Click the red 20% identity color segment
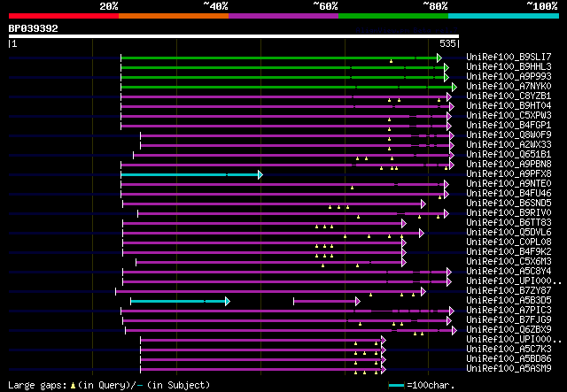 pyautogui.click(x=64, y=16)
